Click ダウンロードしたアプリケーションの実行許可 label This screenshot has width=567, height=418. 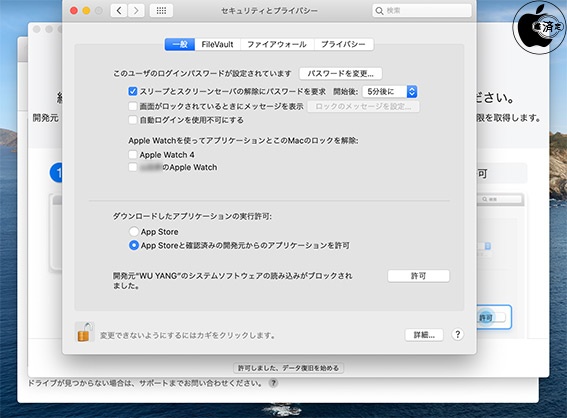point(192,216)
